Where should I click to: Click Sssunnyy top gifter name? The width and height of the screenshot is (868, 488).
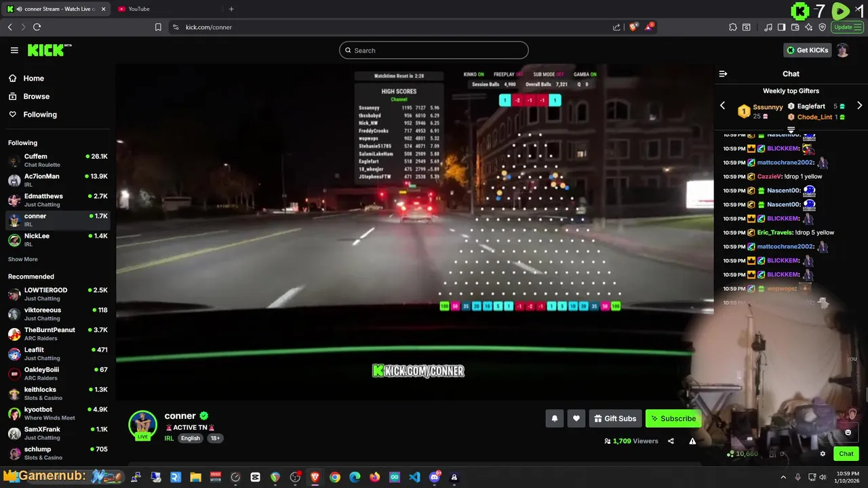point(768,107)
